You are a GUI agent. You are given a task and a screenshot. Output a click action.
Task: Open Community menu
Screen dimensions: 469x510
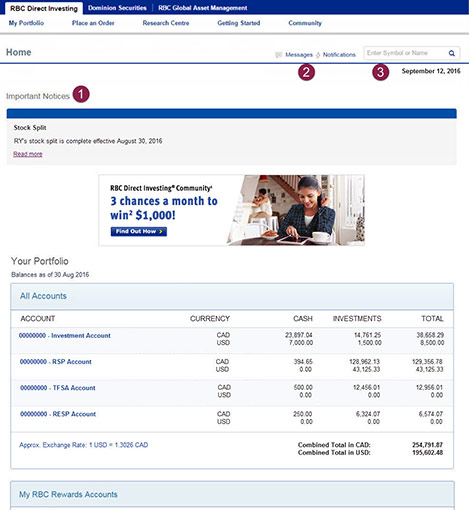tap(305, 23)
